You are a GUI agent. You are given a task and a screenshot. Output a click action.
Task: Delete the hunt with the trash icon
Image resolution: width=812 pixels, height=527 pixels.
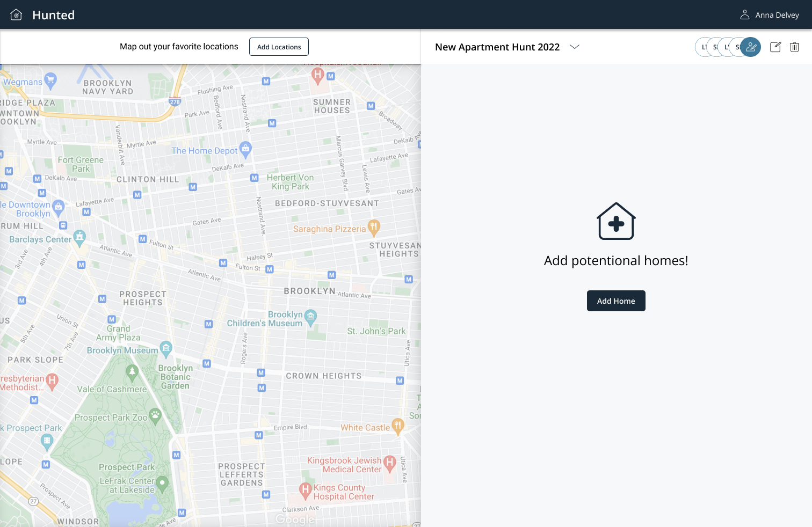pyautogui.click(x=795, y=47)
